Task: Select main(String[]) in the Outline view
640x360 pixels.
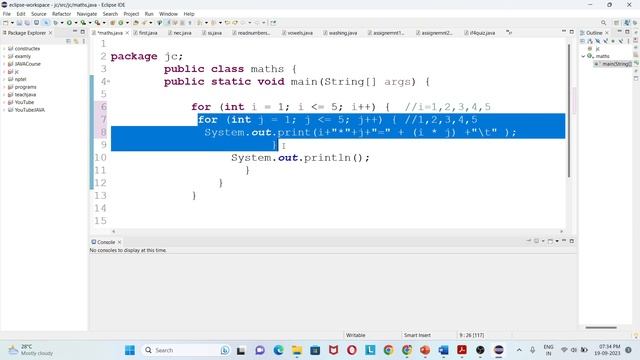Action: pos(614,64)
